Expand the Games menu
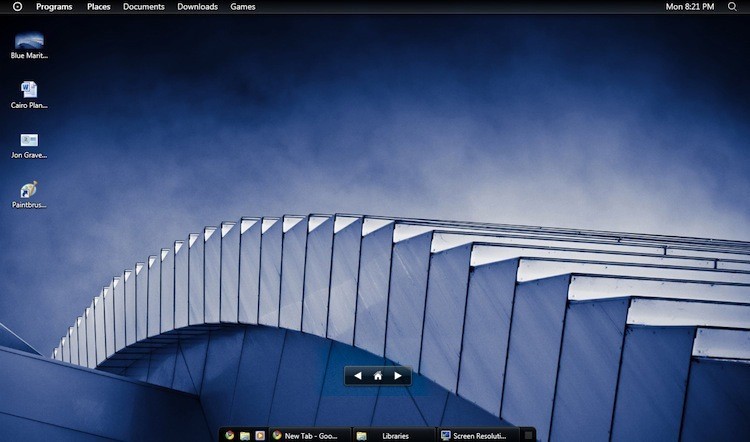Image resolution: width=750 pixels, height=442 pixels. point(243,7)
